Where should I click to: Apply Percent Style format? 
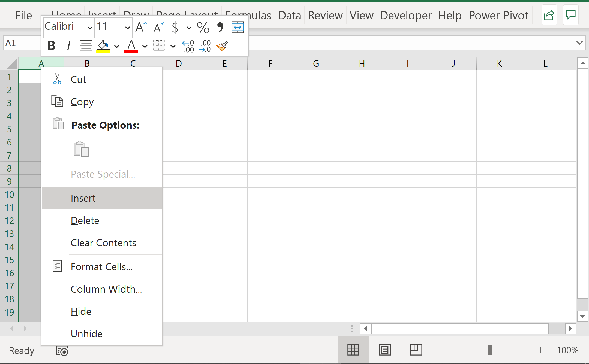tap(203, 28)
